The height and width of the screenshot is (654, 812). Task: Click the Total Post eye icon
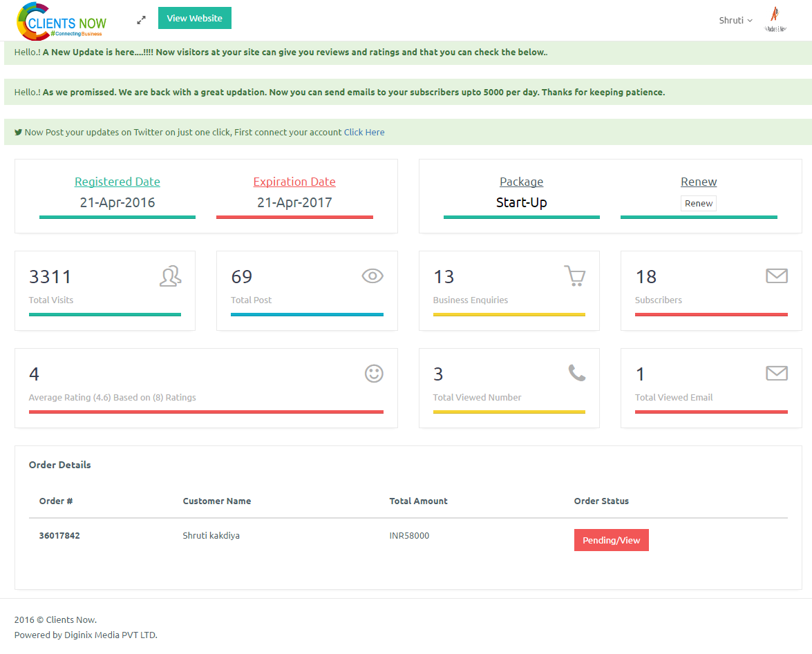(372, 276)
